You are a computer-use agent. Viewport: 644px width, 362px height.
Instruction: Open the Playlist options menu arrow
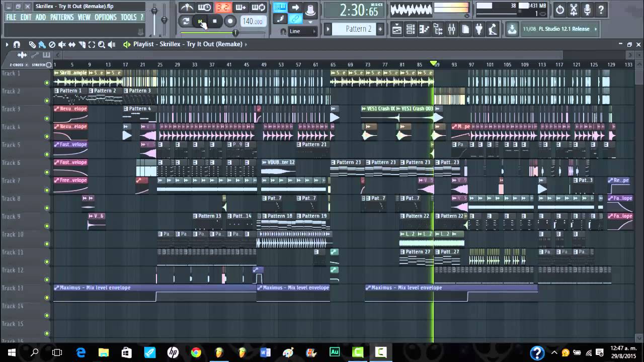pos(7,45)
